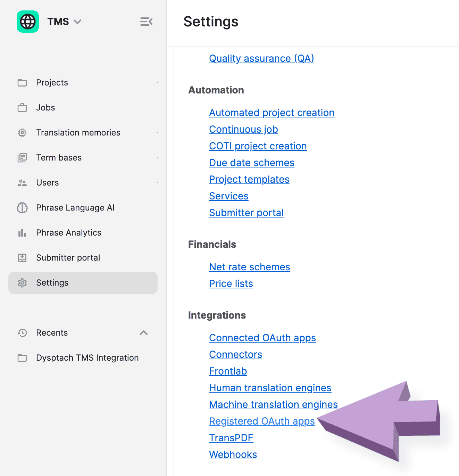Viewport: 459px width, 476px height.
Task: Open the Quality assurance (QA) link
Action: 261,58
